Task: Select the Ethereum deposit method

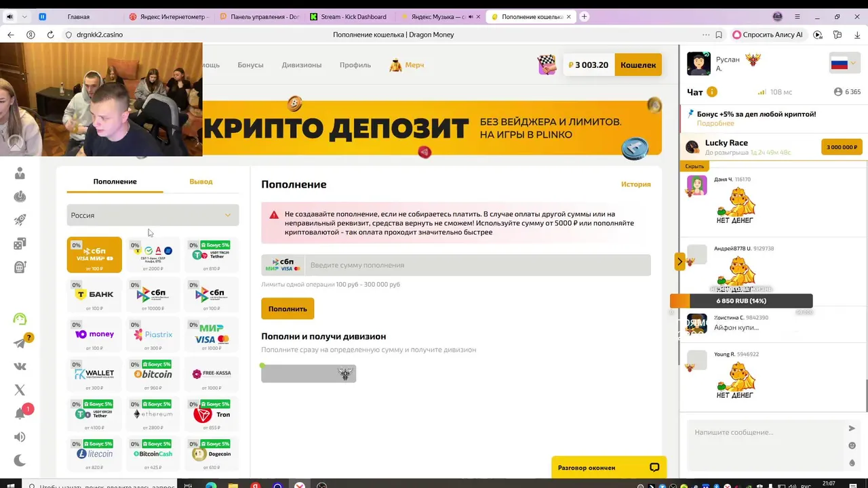Action: click(x=153, y=414)
